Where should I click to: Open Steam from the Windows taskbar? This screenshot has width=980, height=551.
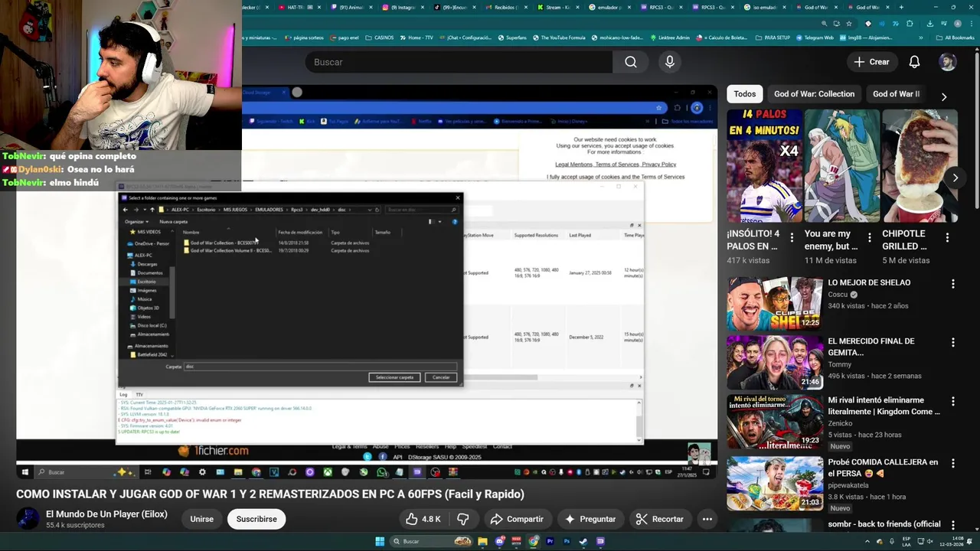pos(583,542)
